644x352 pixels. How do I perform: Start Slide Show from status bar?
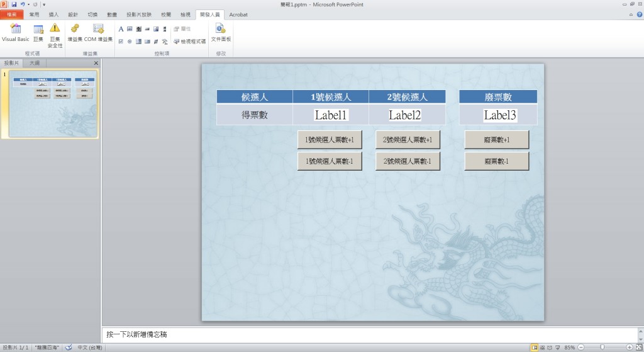(x=557, y=348)
